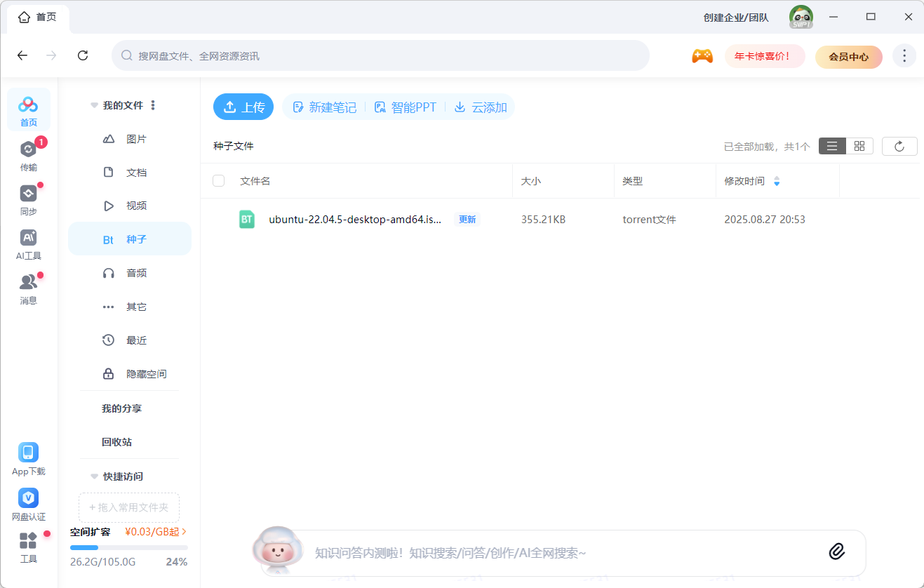Screen dimensions: 924x588
Task: Click 创建企业/团队 link
Action: coord(736,18)
